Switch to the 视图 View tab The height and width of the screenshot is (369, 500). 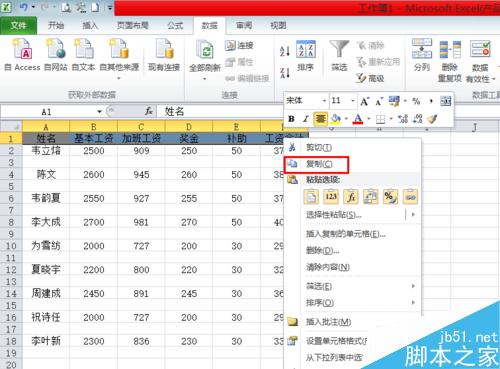[x=278, y=25]
